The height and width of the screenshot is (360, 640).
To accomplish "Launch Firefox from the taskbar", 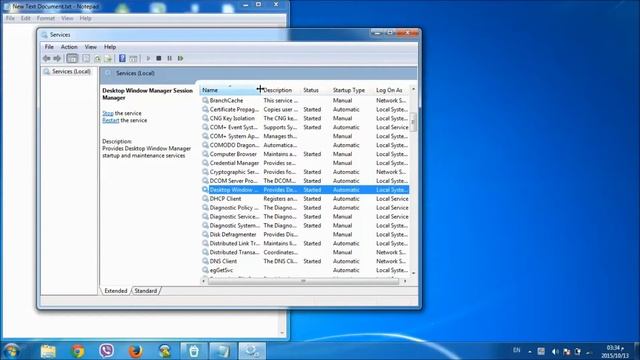I will coord(136,351).
